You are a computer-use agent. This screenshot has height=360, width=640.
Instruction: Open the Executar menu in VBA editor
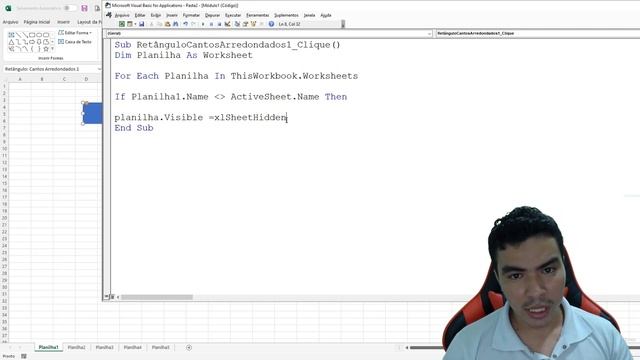click(x=233, y=15)
